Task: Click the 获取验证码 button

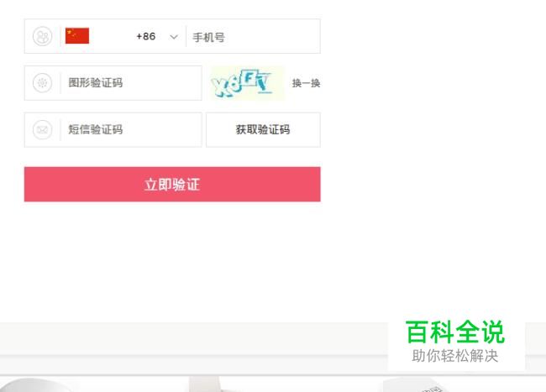Action: point(263,130)
